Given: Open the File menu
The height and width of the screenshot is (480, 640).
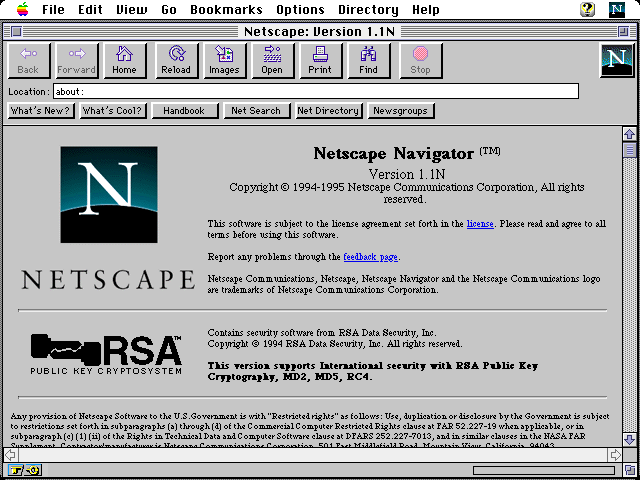Looking at the screenshot, I should point(53,9).
